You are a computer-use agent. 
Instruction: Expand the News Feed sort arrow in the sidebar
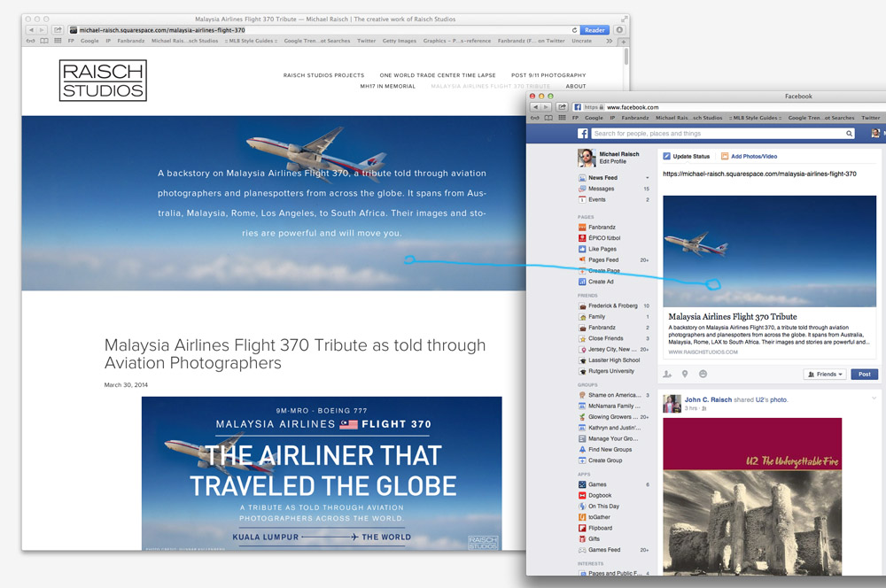coord(647,178)
